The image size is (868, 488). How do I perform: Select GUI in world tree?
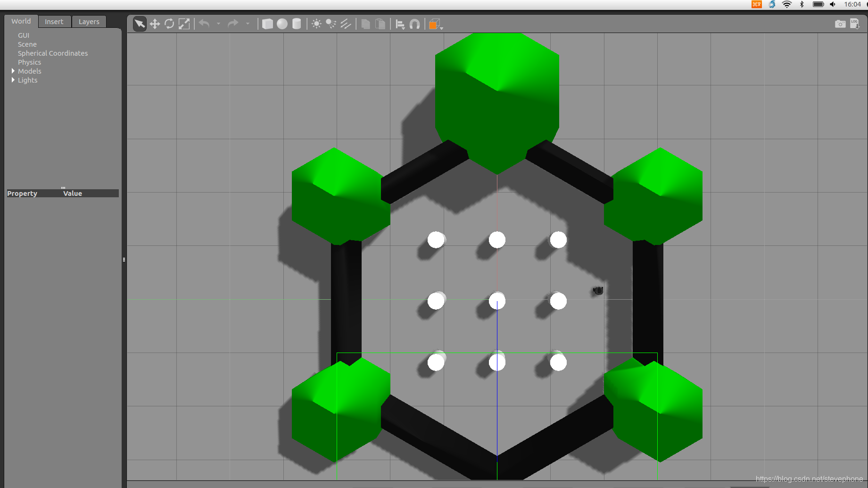[24, 35]
